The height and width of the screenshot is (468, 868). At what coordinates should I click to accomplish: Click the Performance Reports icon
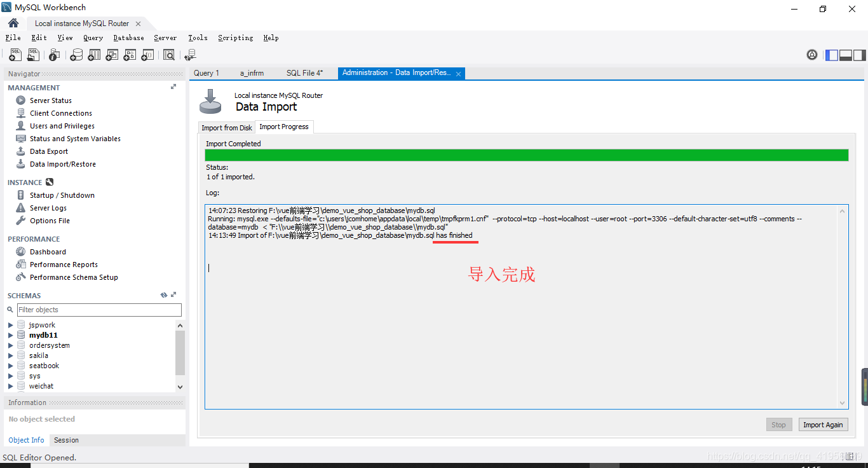(x=20, y=265)
